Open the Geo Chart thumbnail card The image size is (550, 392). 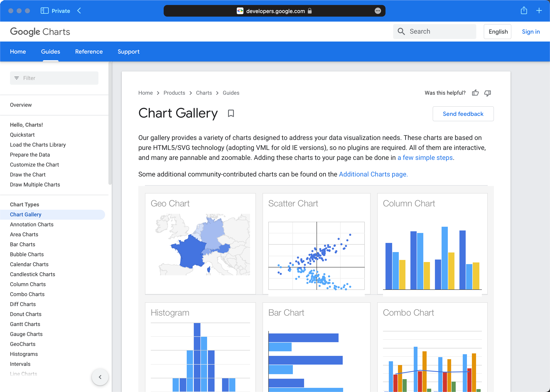(200, 244)
